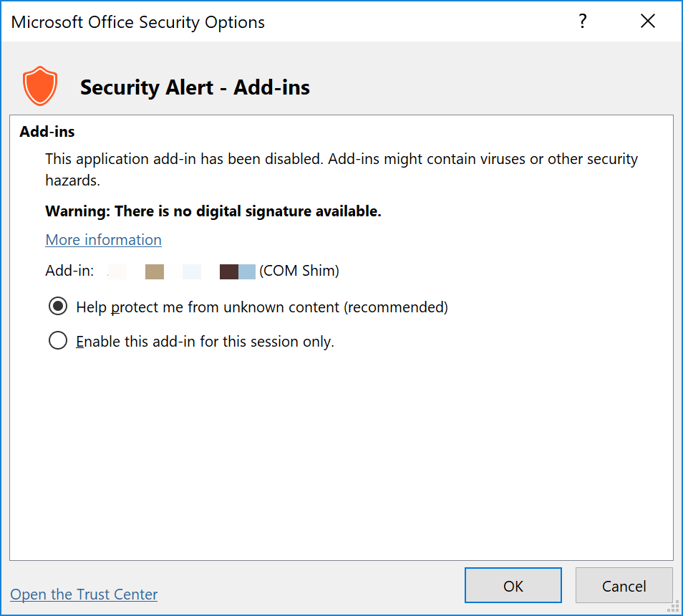Toggle the unknown content protection option

(x=58, y=306)
